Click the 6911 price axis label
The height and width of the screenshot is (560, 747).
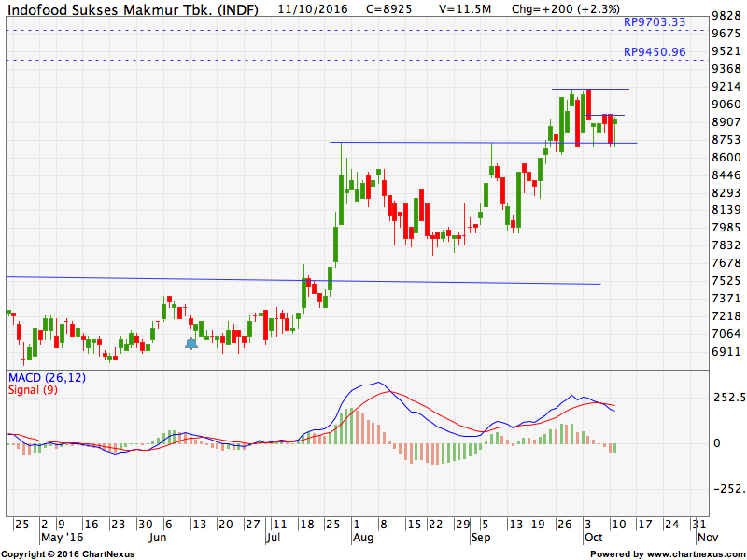(726, 352)
